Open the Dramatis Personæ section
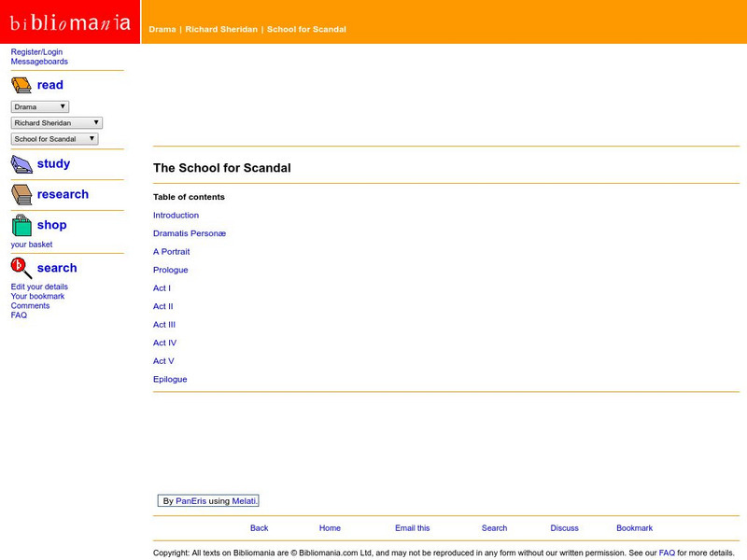Viewport: 747px width, 560px height. pyautogui.click(x=190, y=233)
